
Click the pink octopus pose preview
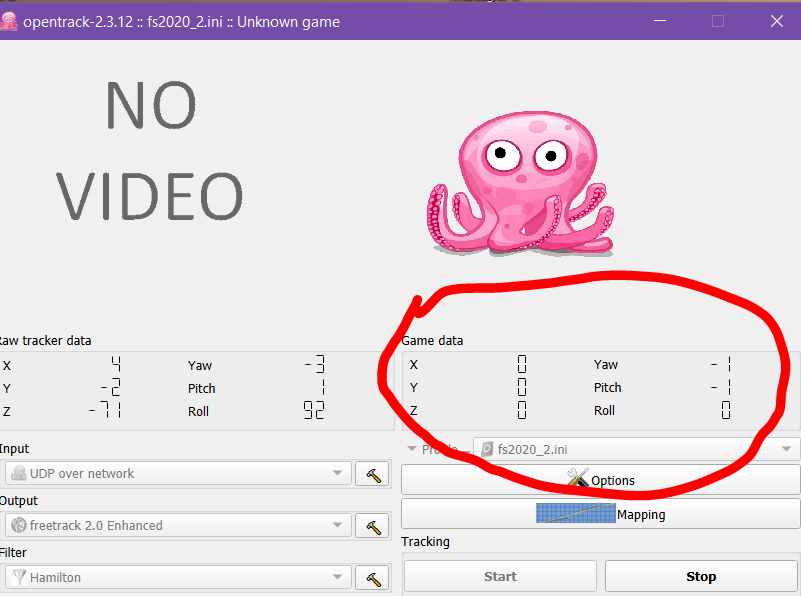tap(520, 183)
